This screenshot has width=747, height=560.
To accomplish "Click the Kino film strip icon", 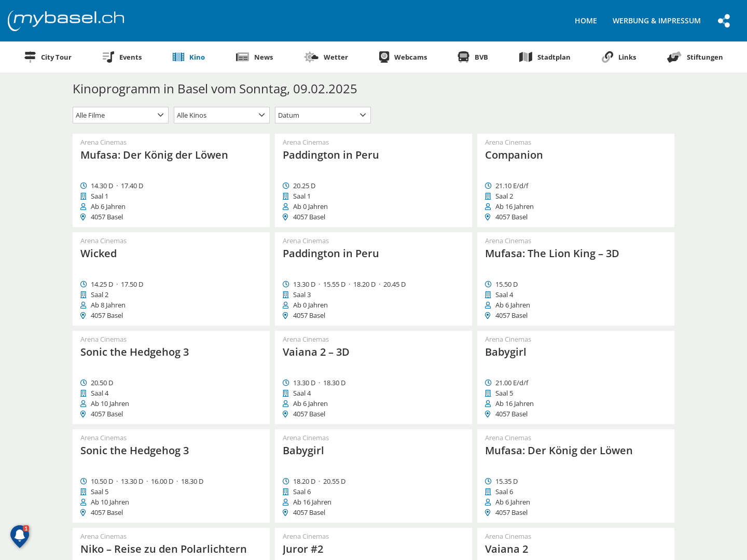I will [178, 57].
